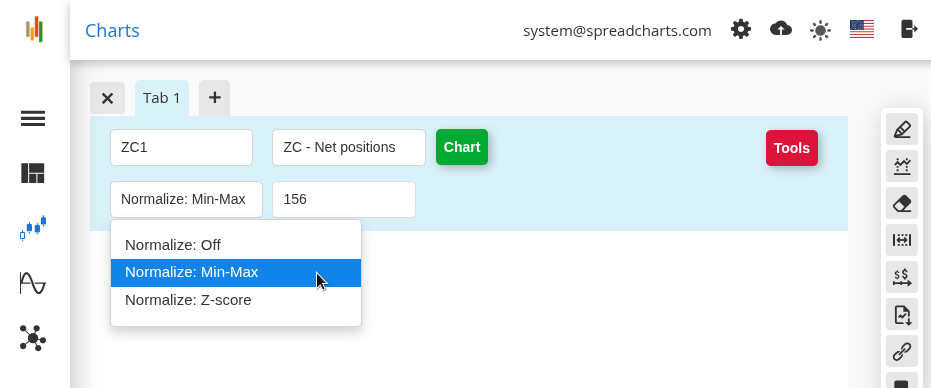
Task: Click the logout icon
Action: (909, 29)
